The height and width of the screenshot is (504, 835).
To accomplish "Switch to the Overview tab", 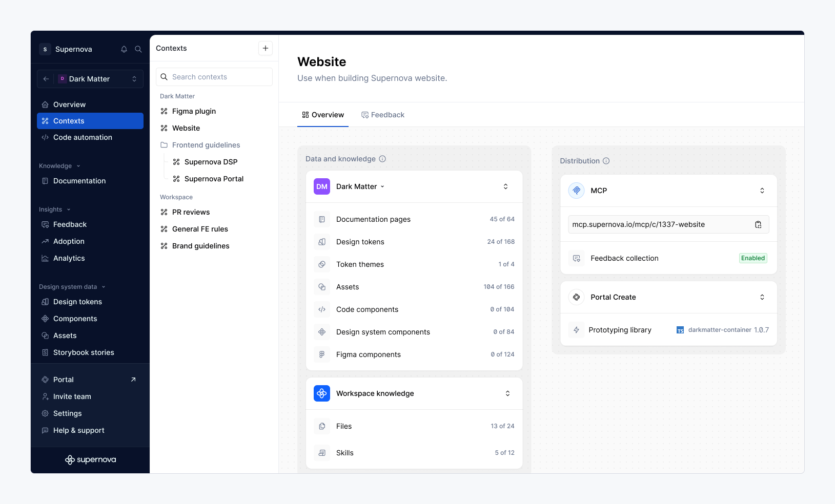I will (x=323, y=115).
